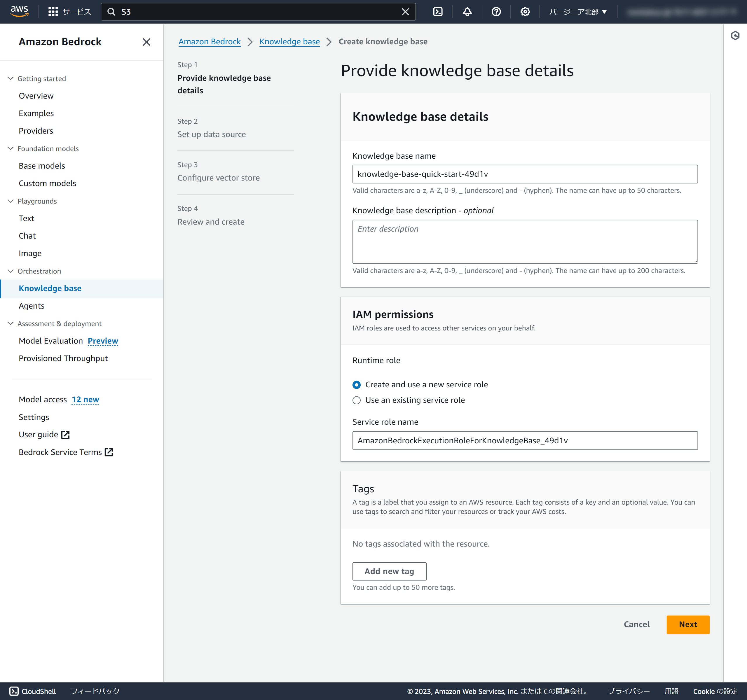The height and width of the screenshot is (700, 747).
Task: Open Agents in the sidebar
Action: pos(32,306)
